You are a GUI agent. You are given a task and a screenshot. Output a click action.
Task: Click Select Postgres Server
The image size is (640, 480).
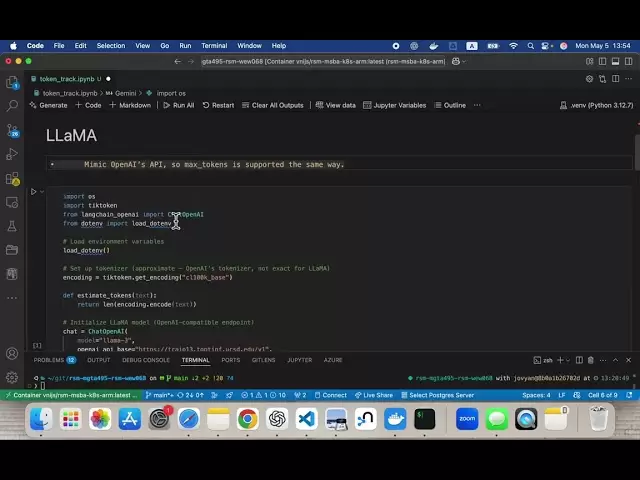click(437, 395)
